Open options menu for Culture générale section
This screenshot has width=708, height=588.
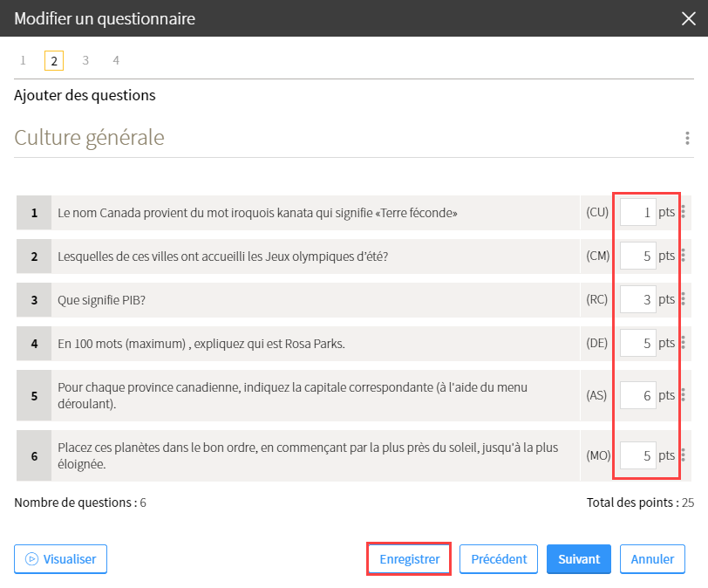[x=687, y=138]
